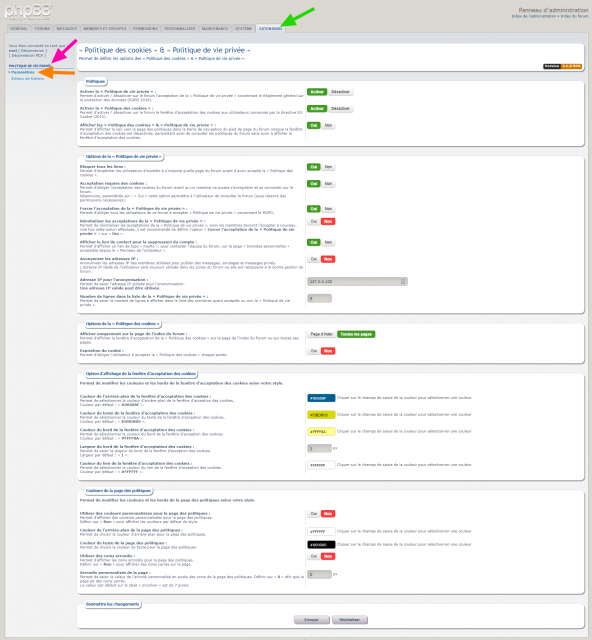
Task: Click the small icon inside the anonymization IP address field
Action: click(403, 282)
